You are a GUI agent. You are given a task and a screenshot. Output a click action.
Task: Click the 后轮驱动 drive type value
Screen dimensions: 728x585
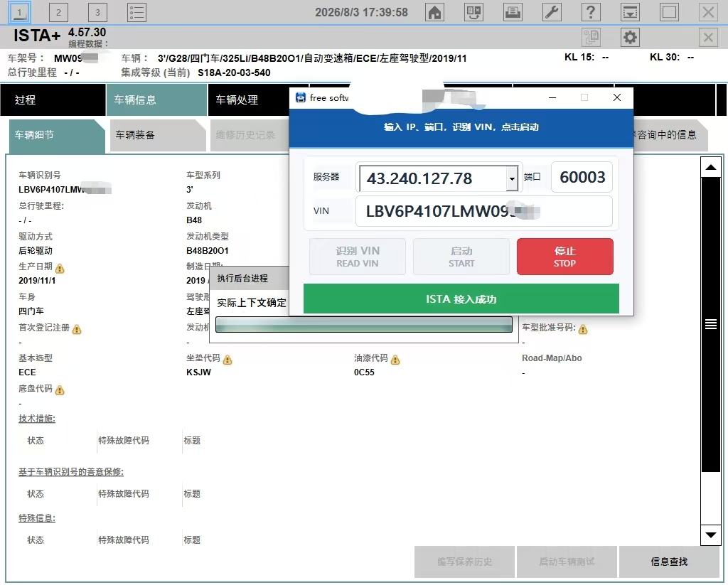click(x=36, y=251)
